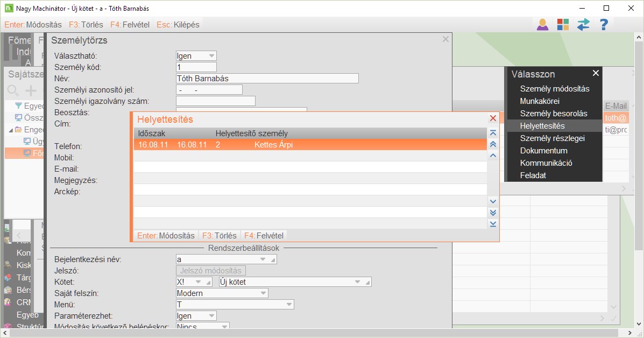Open help via the question mark icon

604,25
